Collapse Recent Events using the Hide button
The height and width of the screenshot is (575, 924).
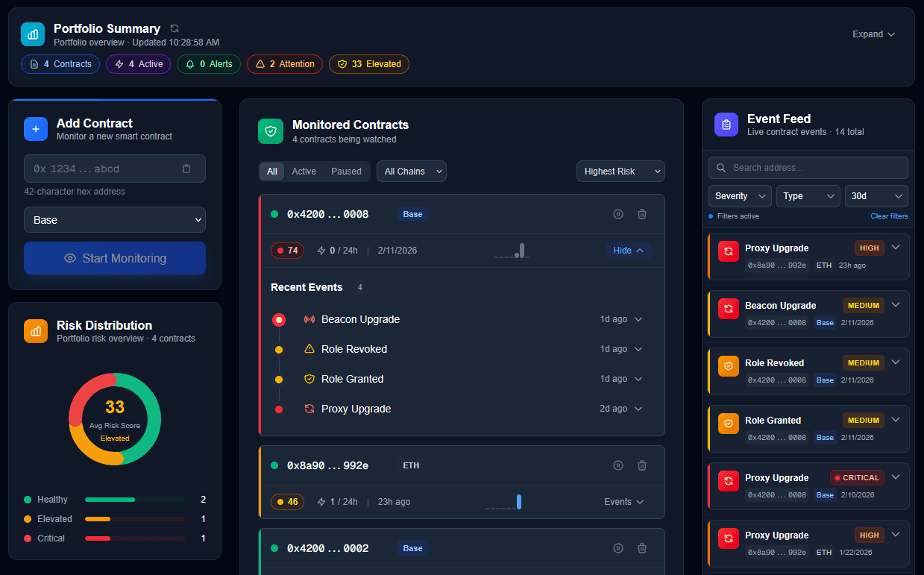[x=629, y=251]
